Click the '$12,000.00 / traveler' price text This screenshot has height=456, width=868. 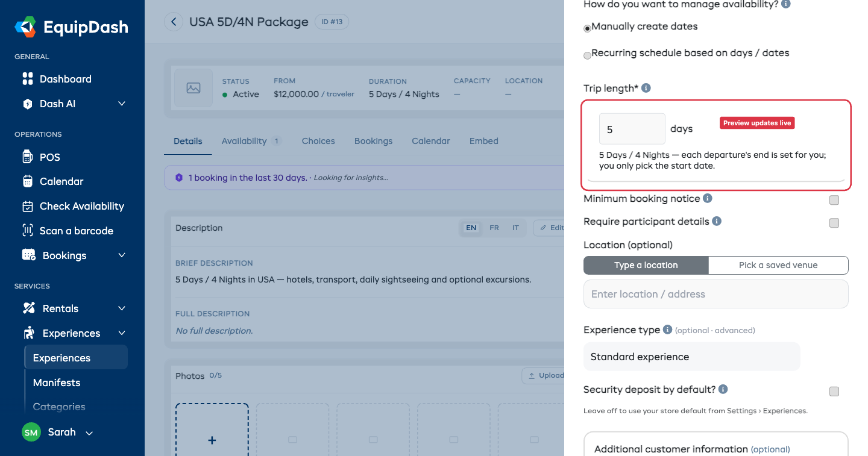(x=314, y=94)
